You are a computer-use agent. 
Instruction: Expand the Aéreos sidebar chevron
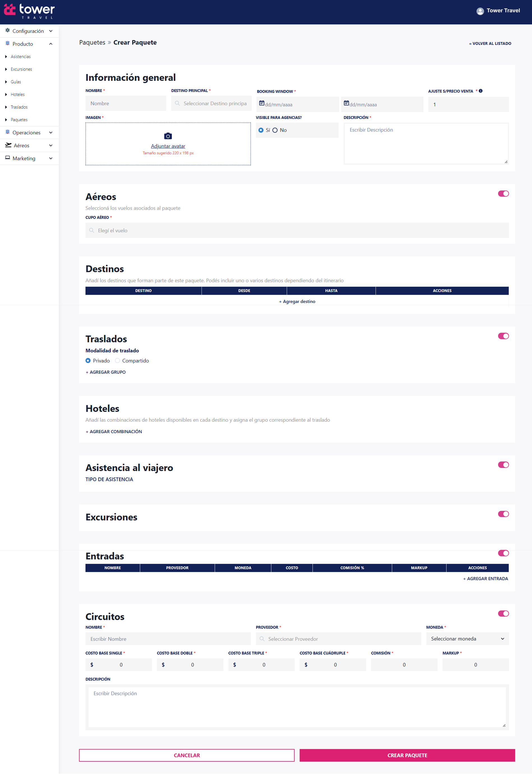click(51, 146)
